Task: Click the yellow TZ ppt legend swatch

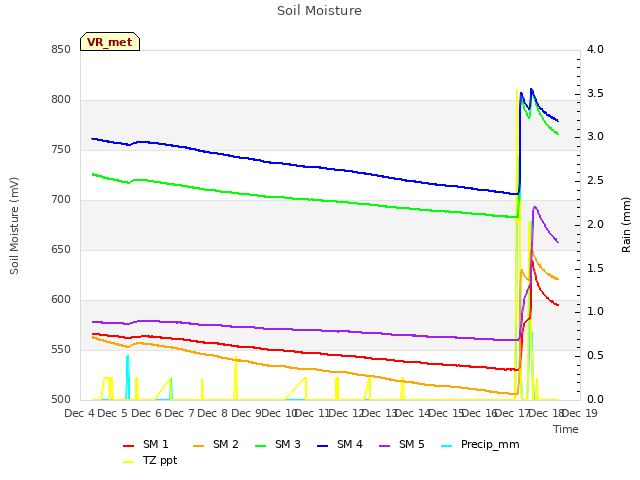Action: point(129,462)
